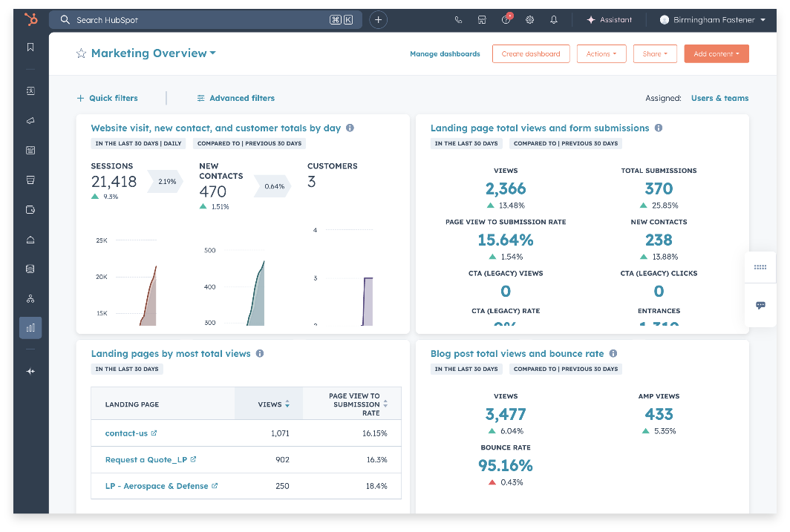Open the Assistant from the top bar

pos(610,19)
